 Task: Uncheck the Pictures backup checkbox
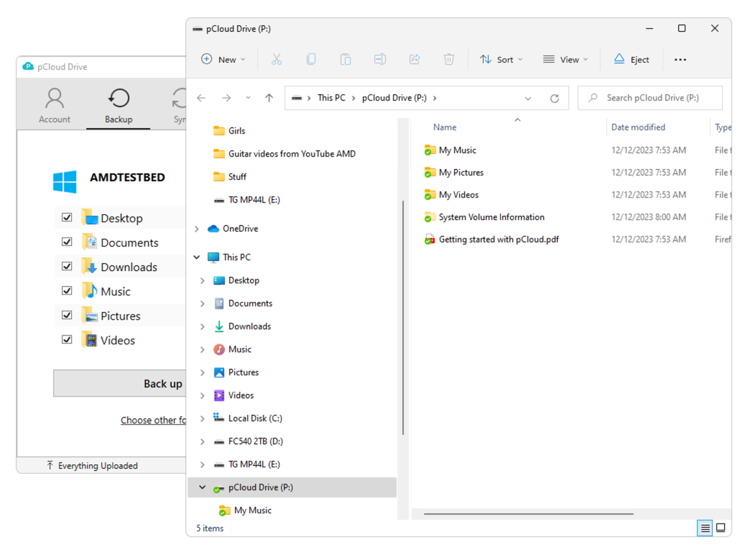tap(67, 315)
